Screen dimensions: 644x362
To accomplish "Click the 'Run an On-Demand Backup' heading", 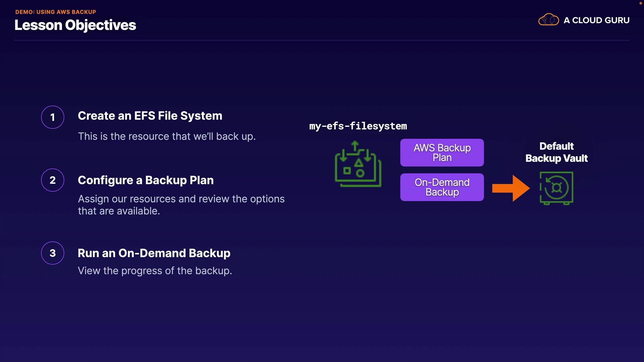I will coord(154,253).
